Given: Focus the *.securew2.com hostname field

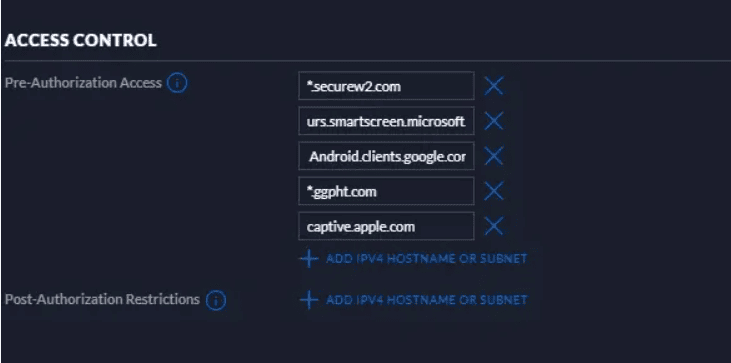Looking at the screenshot, I should pos(386,86).
